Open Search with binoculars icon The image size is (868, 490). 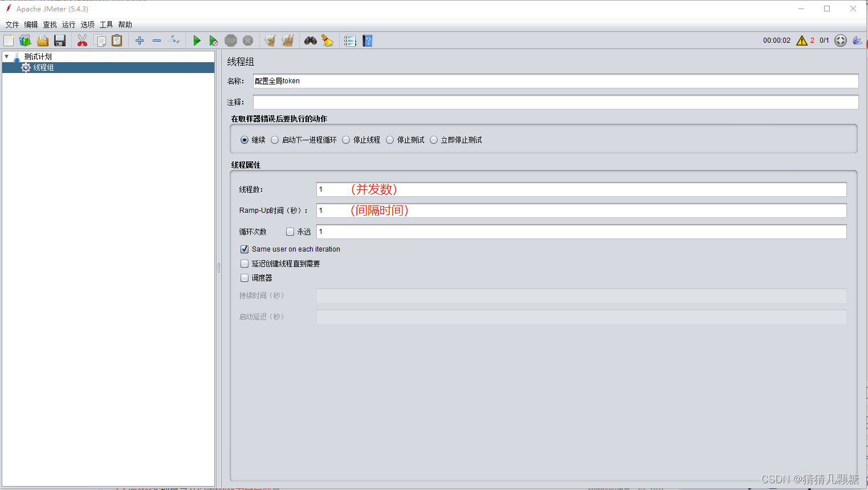click(311, 41)
